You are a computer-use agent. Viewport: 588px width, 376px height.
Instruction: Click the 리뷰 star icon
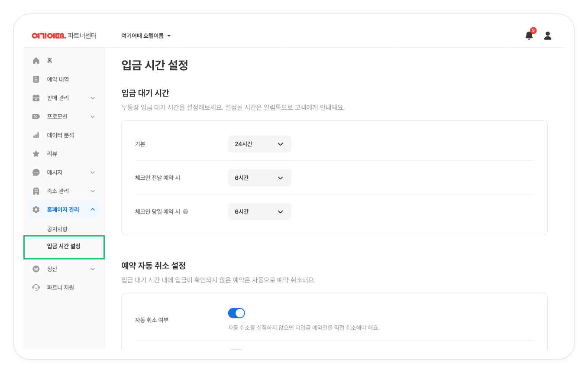(x=36, y=154)
